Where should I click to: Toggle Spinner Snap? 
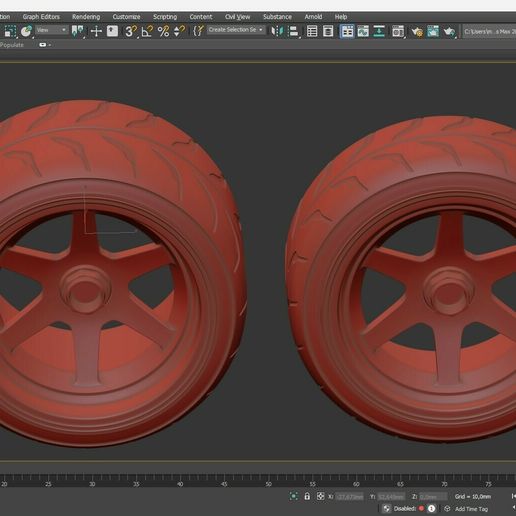coord(179,31)
